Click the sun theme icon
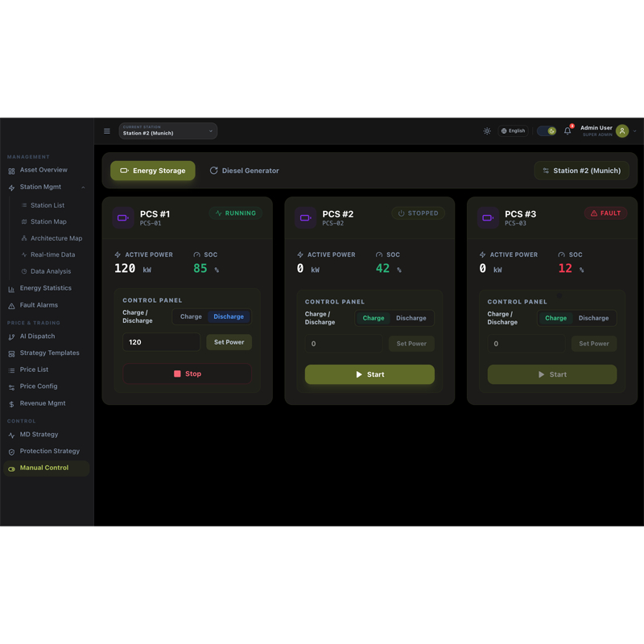The width and height of the screenshot is (644, 644). click(487, 131)
